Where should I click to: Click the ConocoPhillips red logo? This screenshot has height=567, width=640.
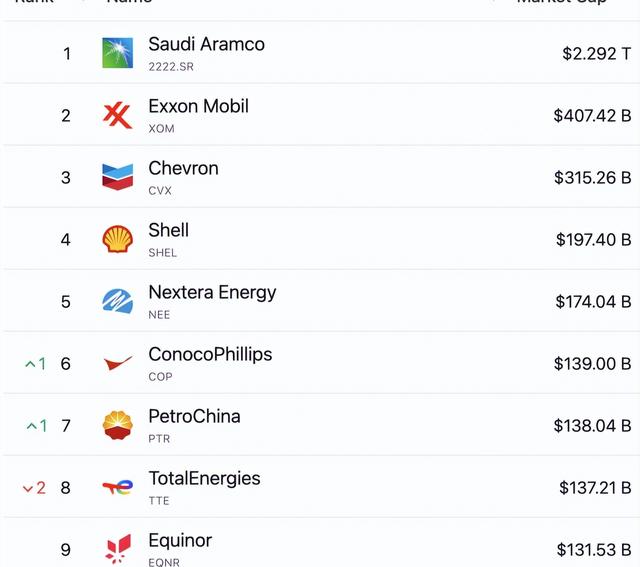(x=118, y=363)
